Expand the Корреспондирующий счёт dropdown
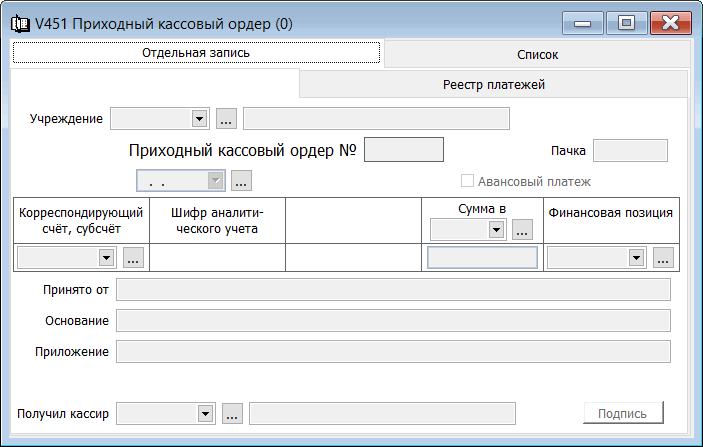 coord(106,258)
